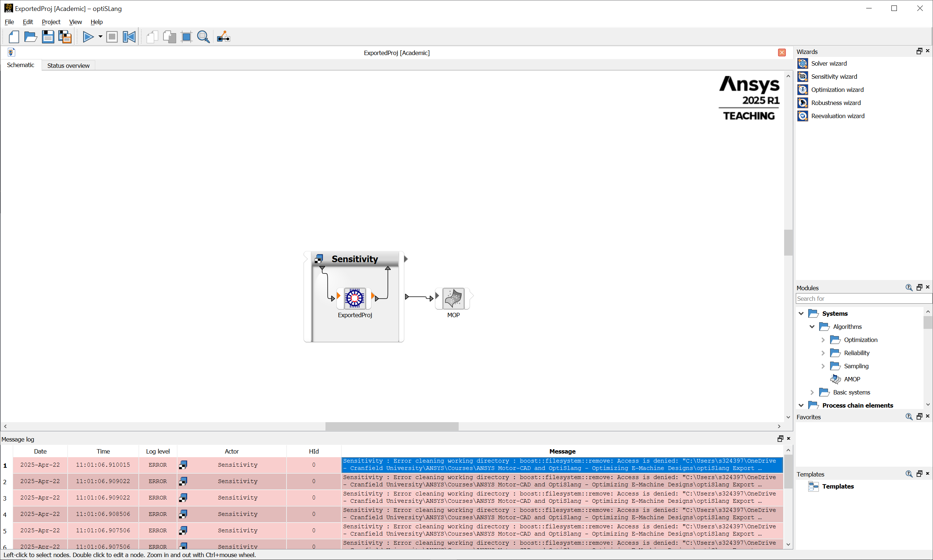The height and width of the screenshot is (560, 933).
Task: Open the View menu
Action: (75, 22)
